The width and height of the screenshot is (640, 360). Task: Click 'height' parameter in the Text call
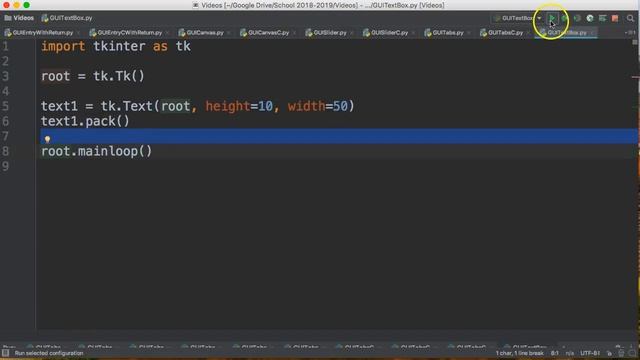[228, 106]
